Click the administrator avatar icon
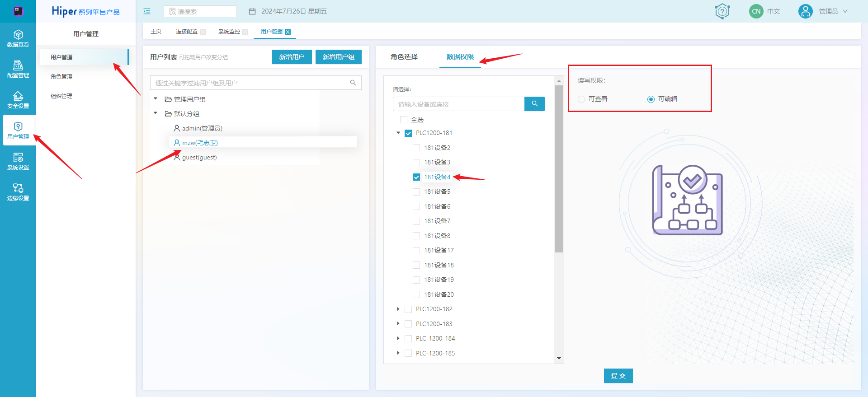868x397 pixels. (x=805, y=11)
